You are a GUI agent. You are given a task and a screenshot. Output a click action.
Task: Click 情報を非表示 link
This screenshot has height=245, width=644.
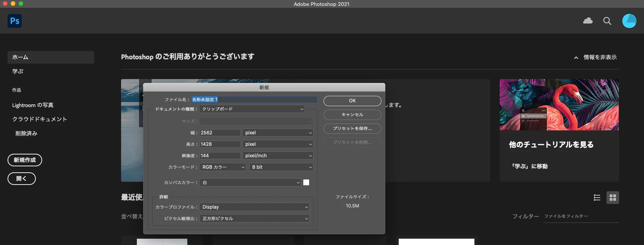point(600,57)
